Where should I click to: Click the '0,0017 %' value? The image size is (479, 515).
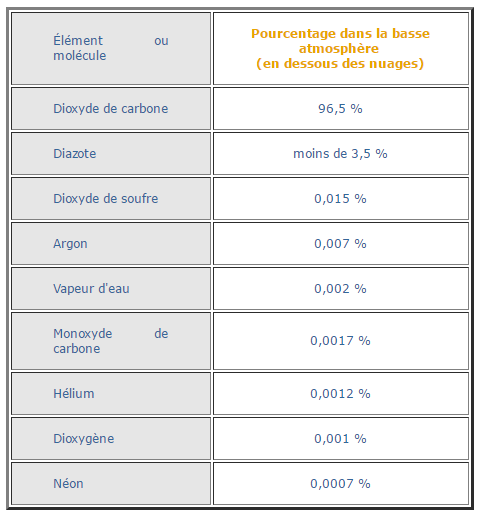tap(341, 341)
